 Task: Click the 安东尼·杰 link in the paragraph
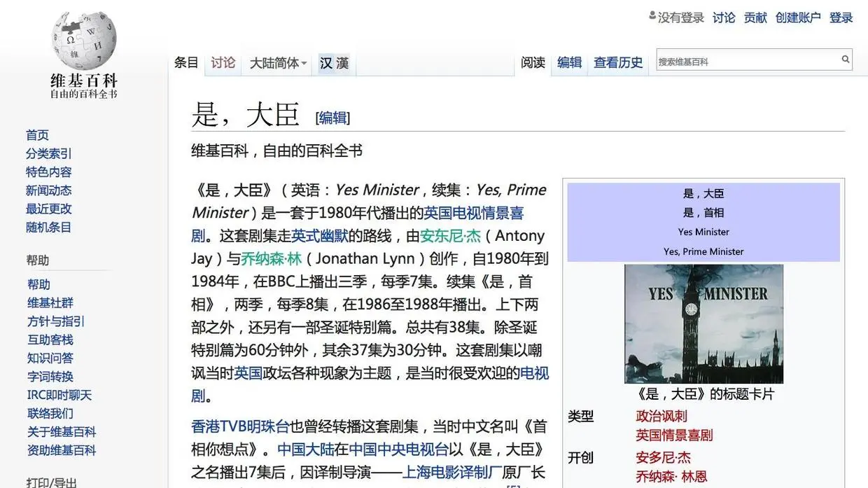(451, 235)
